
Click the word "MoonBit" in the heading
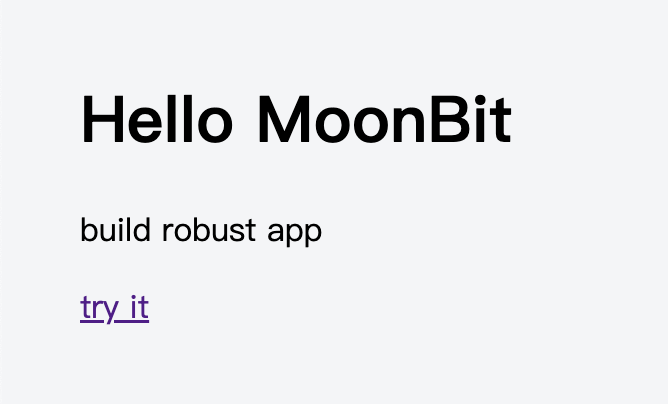tap(384, 121)
